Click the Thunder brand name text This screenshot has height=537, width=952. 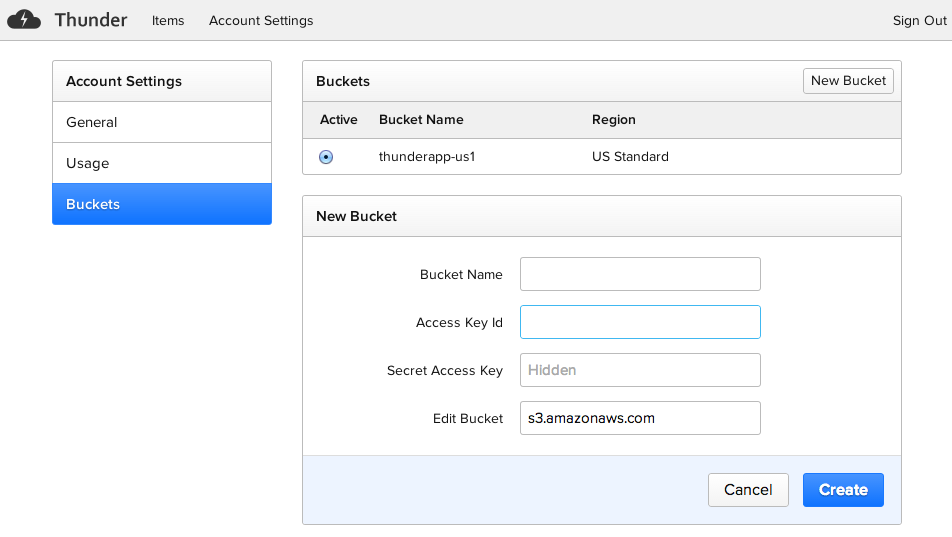point(91,20)
